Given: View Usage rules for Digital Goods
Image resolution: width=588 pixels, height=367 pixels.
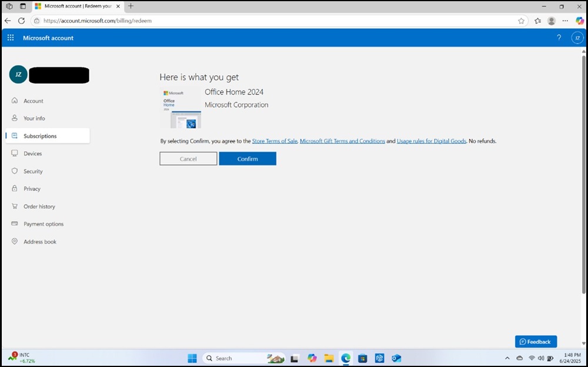Looking at the screenshot, I should [x=431, y=141].
